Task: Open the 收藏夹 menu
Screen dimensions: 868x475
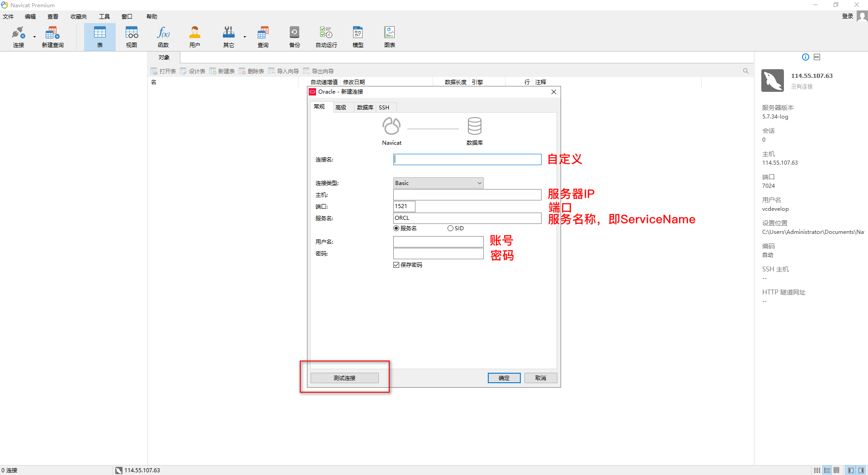Action: click(79, 17)
